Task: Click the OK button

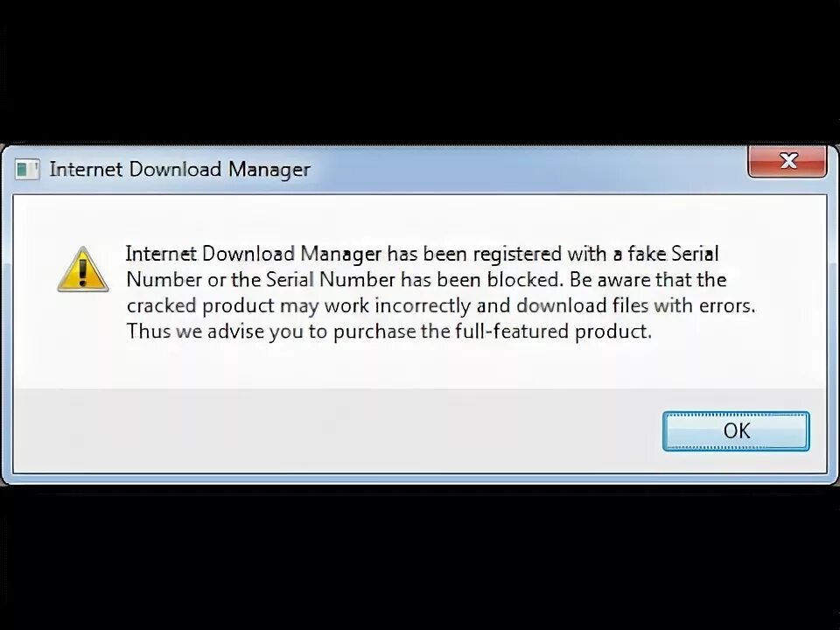Action: pyautogui.click(x=736, y=430)
